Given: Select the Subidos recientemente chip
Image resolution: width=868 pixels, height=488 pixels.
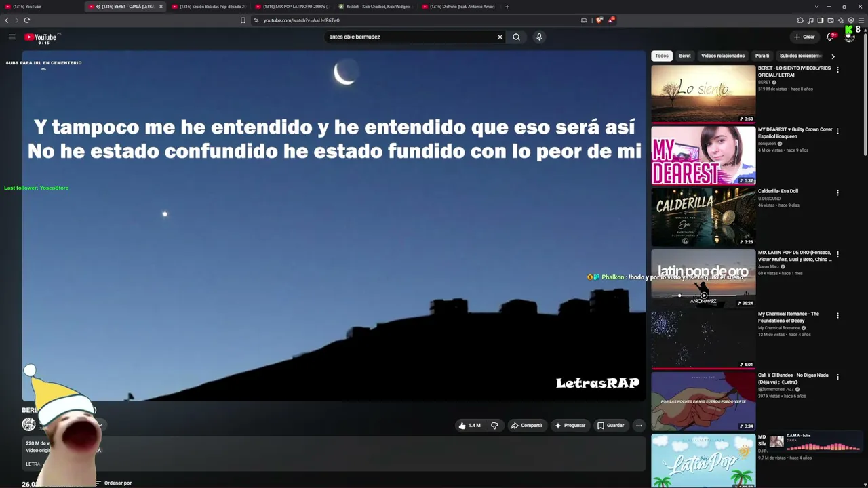Looking at the screenshot, I should tap(800, 56).
